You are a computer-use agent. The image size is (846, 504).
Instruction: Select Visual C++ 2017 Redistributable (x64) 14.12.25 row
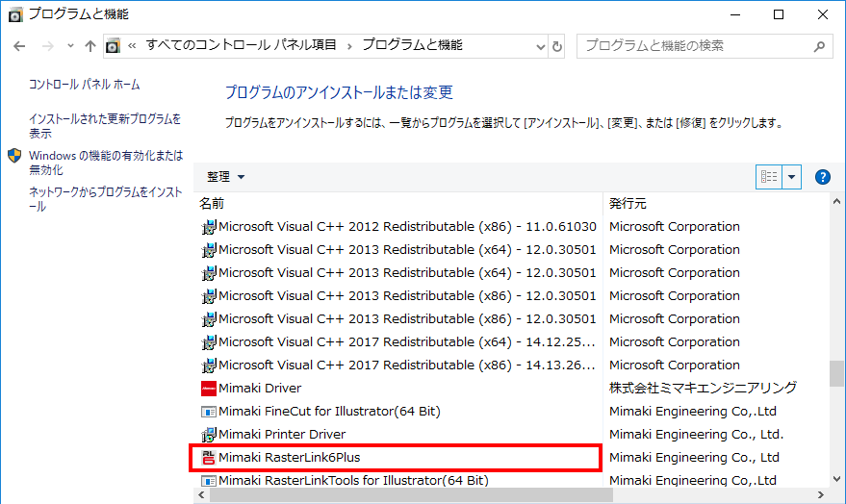click(x=398, y=342)
